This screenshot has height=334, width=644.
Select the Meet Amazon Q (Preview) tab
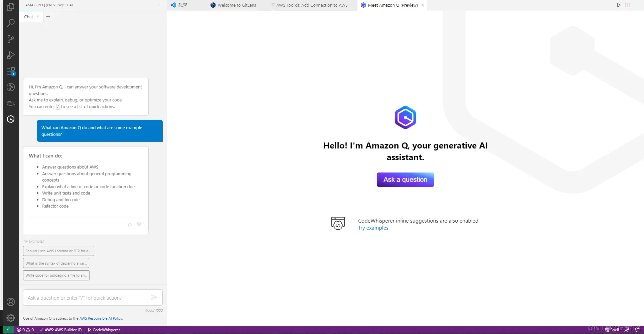pos(392,5)
